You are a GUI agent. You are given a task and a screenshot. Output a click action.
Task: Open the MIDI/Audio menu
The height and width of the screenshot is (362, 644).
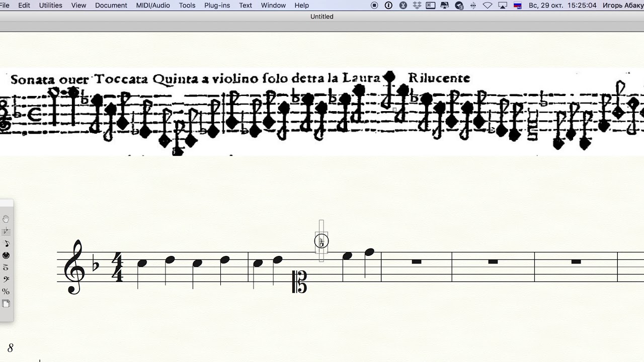click(x=153, y=6)
